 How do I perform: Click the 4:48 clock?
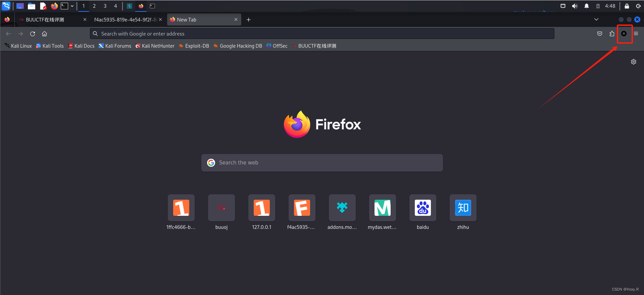[x=610, y=6]
